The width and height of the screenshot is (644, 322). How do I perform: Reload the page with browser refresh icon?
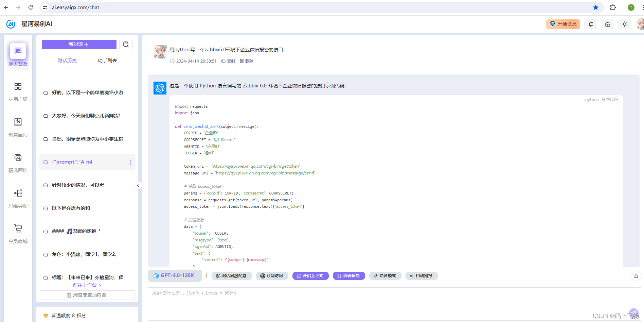pos(31,7)
